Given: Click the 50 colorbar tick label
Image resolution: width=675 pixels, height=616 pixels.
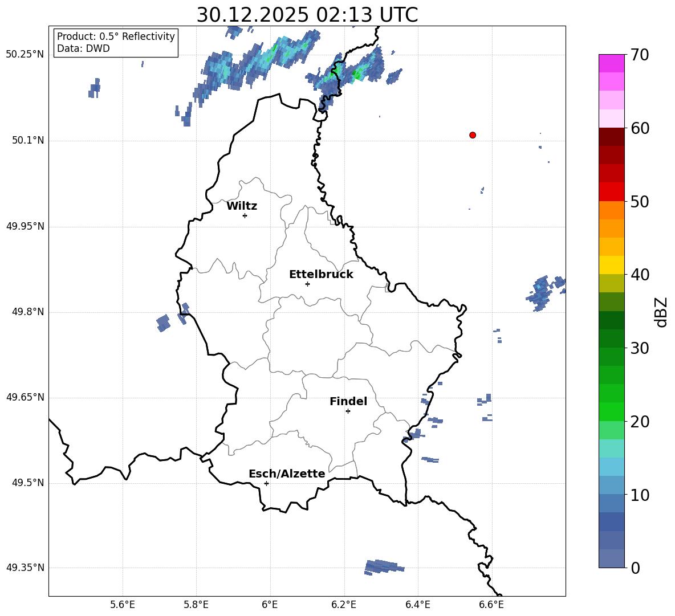Looking at the screenshot, I should pyautogui.click(x=640, y=202).
